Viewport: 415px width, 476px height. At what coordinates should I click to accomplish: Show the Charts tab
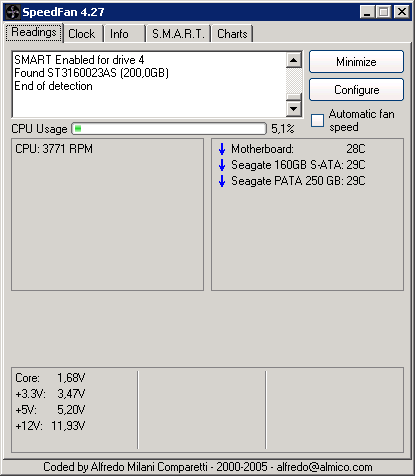tap(232, 34)
